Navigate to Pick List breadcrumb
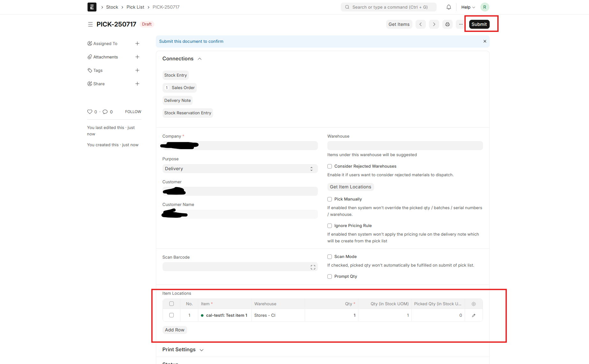Screen dimensions: 589x364 click(135, 7)
